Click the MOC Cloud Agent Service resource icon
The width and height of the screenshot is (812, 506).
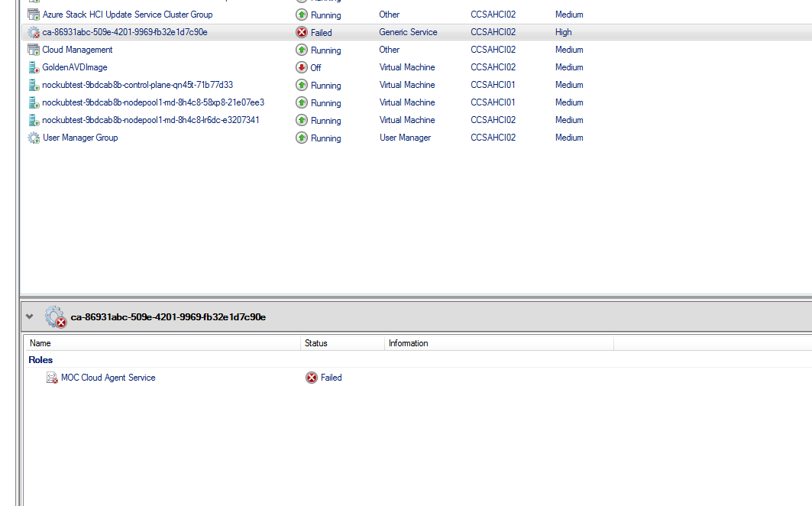(52, 378)
